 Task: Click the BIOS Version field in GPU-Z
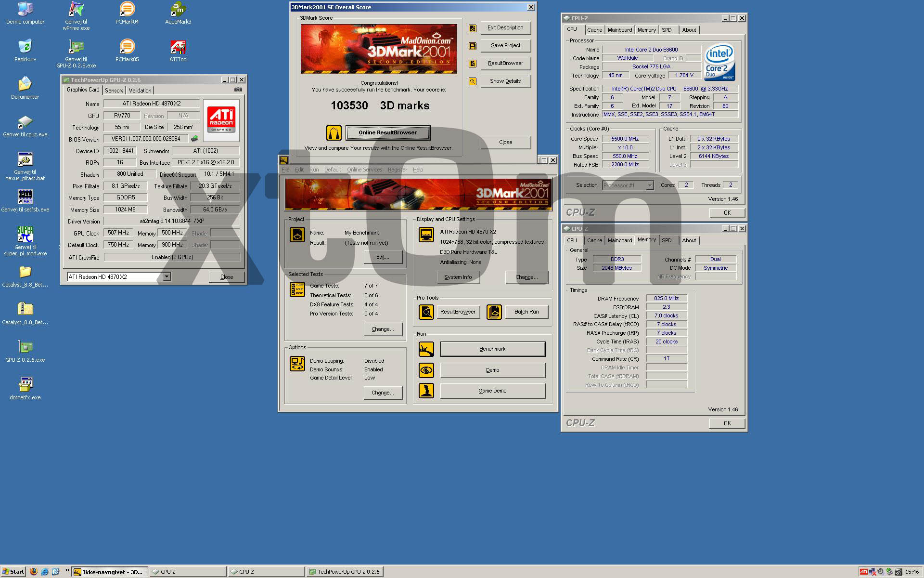pos(146,139)
